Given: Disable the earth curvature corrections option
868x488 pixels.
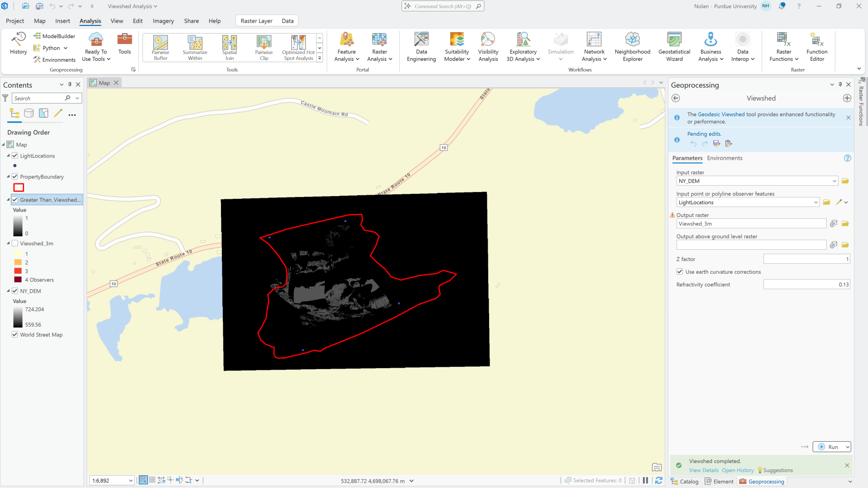Looking at the screenshot, I should point(680,272).
